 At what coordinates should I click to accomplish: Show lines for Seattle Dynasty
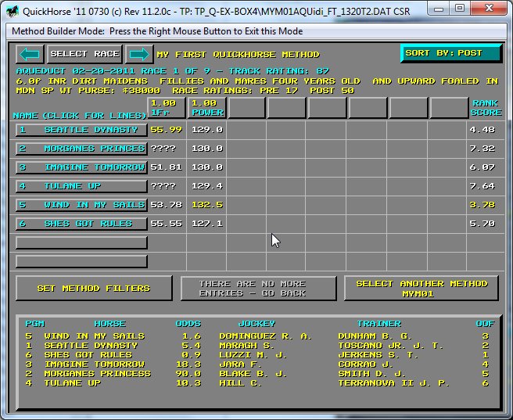pyautogui.click(x=81, y=130)
